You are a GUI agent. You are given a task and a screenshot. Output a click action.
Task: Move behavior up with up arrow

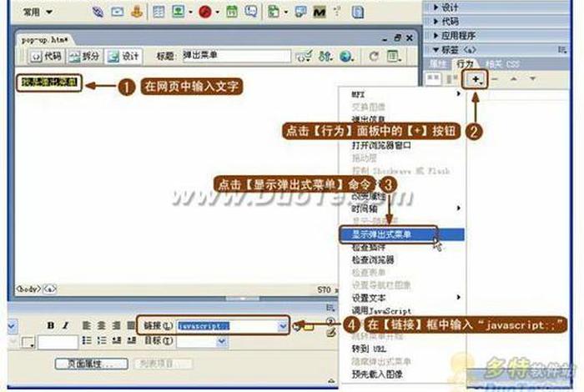coord(514,79)
